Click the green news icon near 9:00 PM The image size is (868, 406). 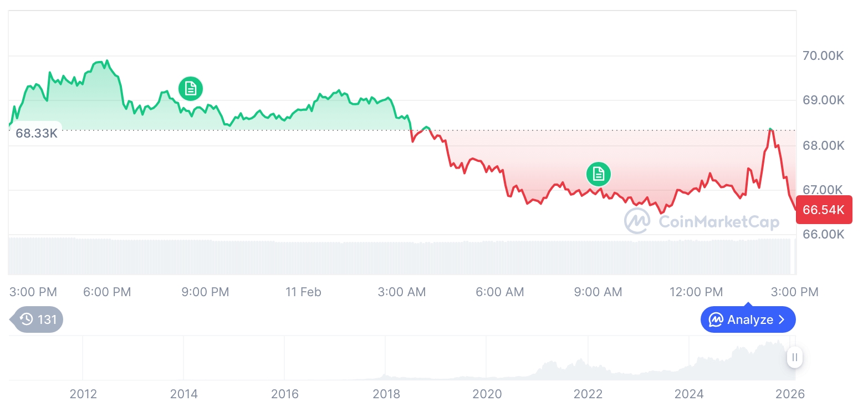pos(191,89)
